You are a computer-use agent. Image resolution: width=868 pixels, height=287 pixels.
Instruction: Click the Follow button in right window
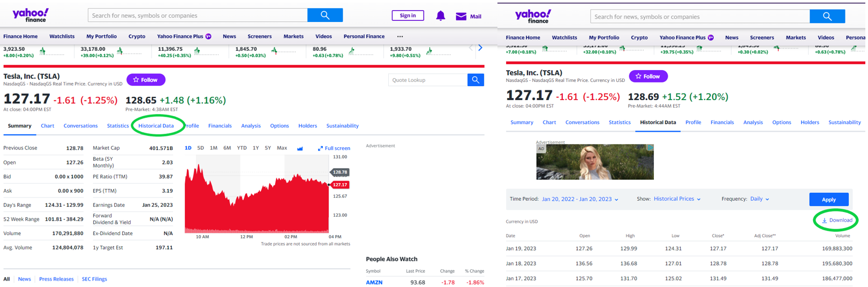tap(648, 77)
